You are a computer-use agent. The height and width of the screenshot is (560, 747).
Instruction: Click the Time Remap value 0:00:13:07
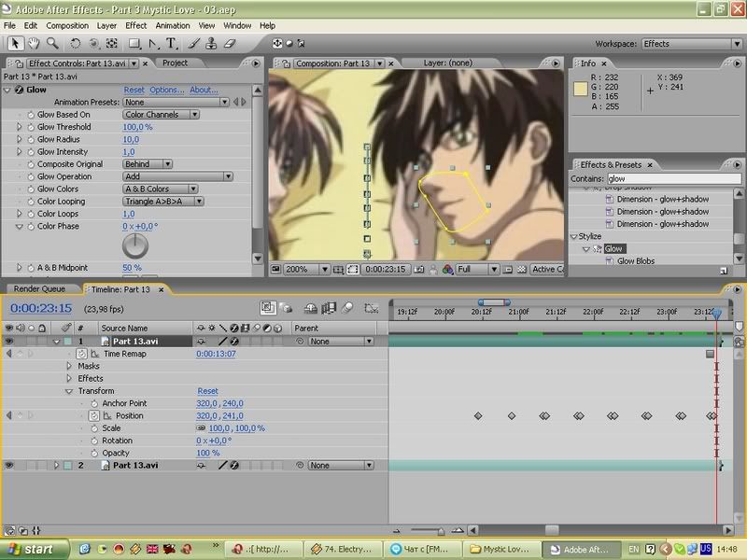216,354
